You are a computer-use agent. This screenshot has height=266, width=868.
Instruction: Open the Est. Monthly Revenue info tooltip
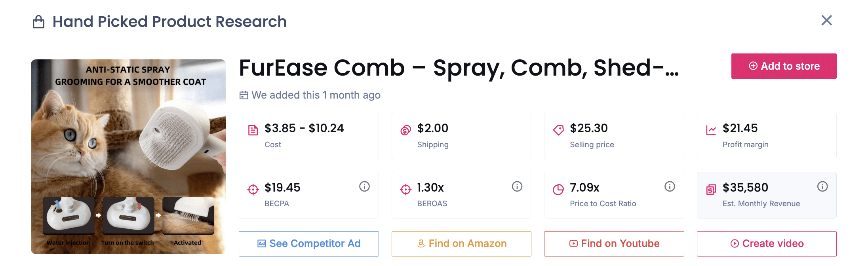(x=822, y=186)
